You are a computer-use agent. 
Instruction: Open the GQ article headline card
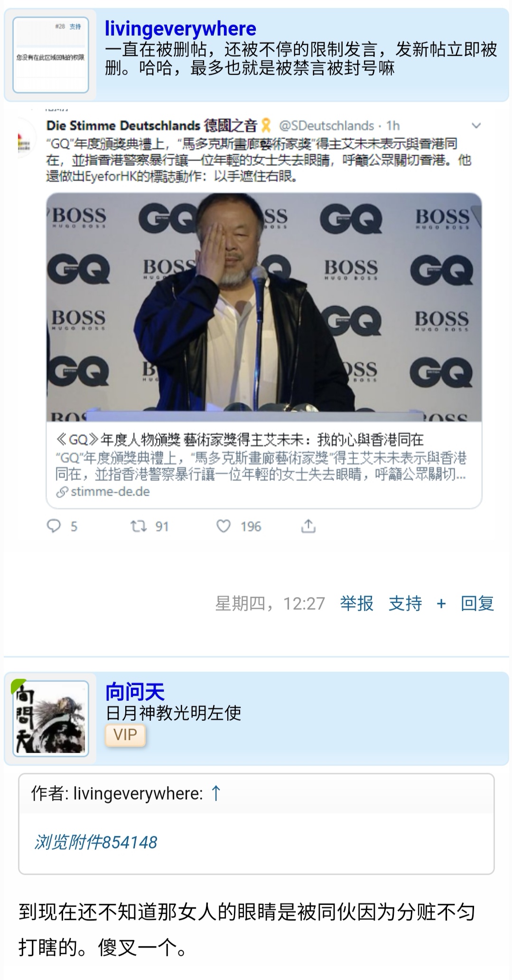pos(264,465)
